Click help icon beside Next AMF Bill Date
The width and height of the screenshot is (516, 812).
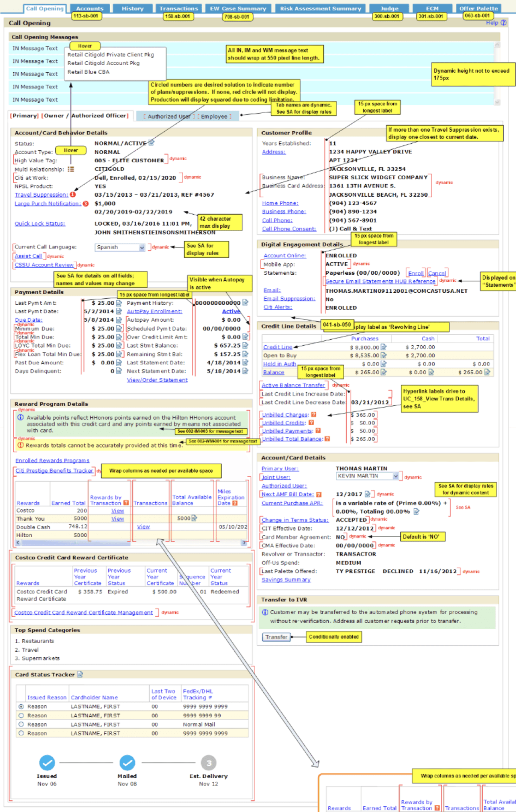pyautogui.click(x=319, y=495)
